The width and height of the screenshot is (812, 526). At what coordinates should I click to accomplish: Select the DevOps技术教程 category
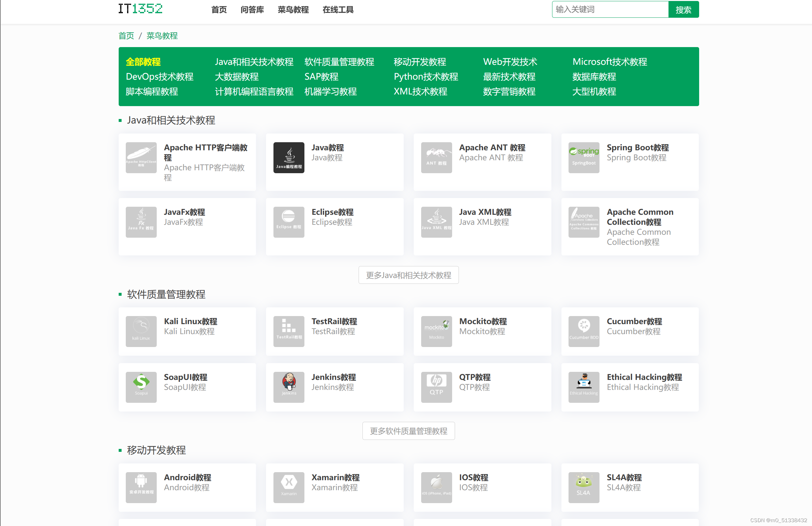coord(159,77)
